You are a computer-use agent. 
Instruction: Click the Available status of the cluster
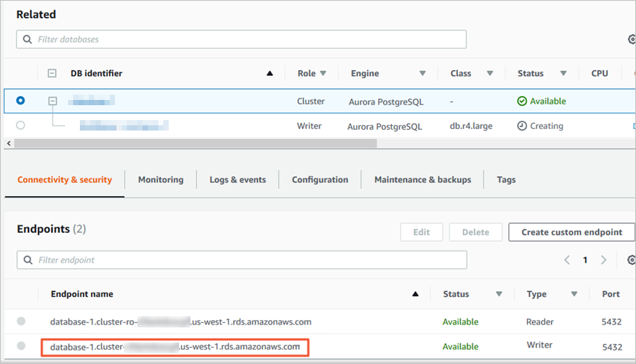pos(541,101)
